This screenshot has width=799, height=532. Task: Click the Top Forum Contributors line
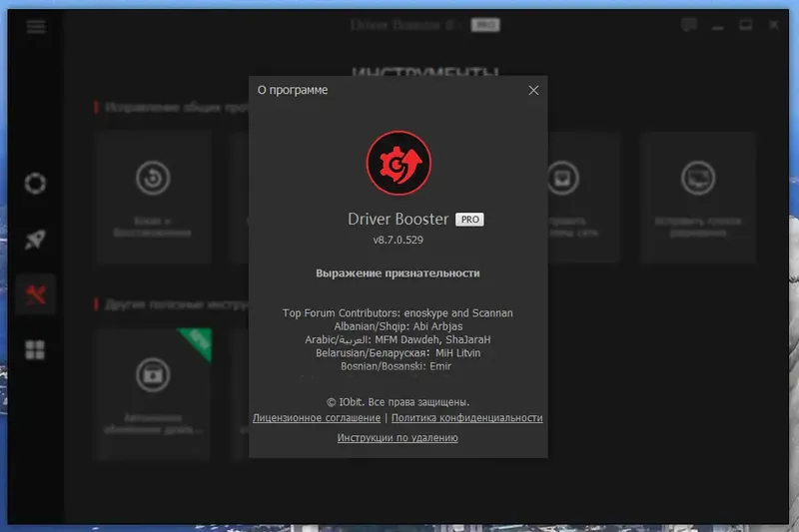398,313
